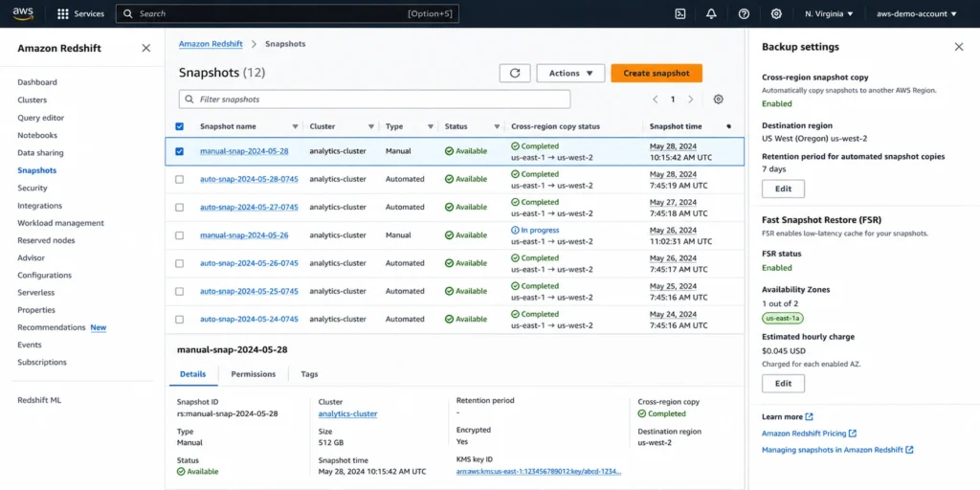Sort by Cluster column arrow

[x=371, y=127]
